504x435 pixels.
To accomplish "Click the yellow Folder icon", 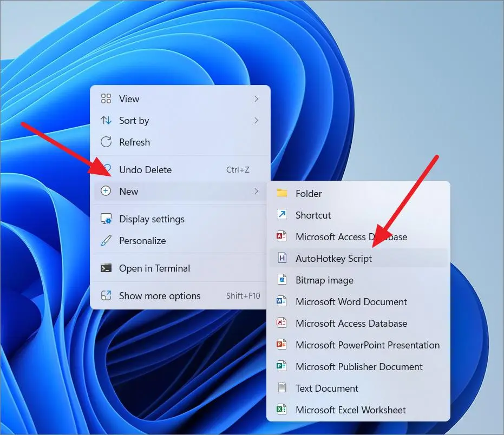I will pyautogui.click(x=282, y=193).
